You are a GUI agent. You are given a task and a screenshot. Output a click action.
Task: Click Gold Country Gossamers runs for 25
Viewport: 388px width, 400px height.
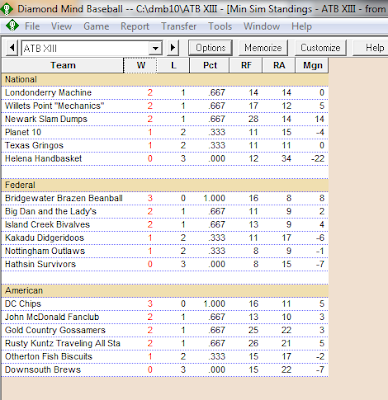point(253,330)
